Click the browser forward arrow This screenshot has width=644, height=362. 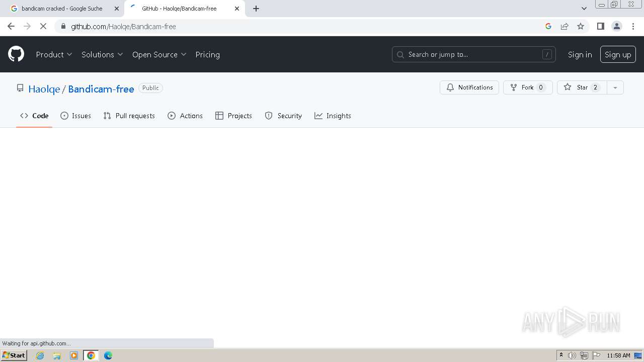[27, 26]
